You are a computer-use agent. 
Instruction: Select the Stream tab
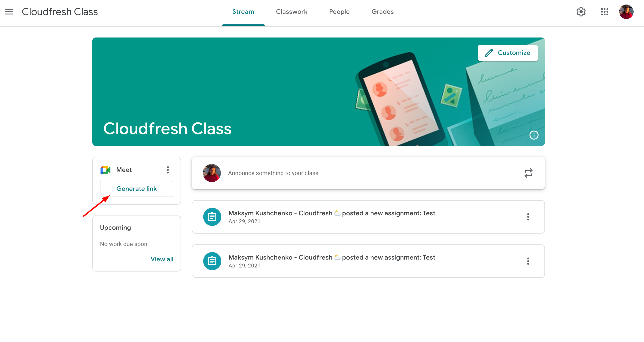243,12
